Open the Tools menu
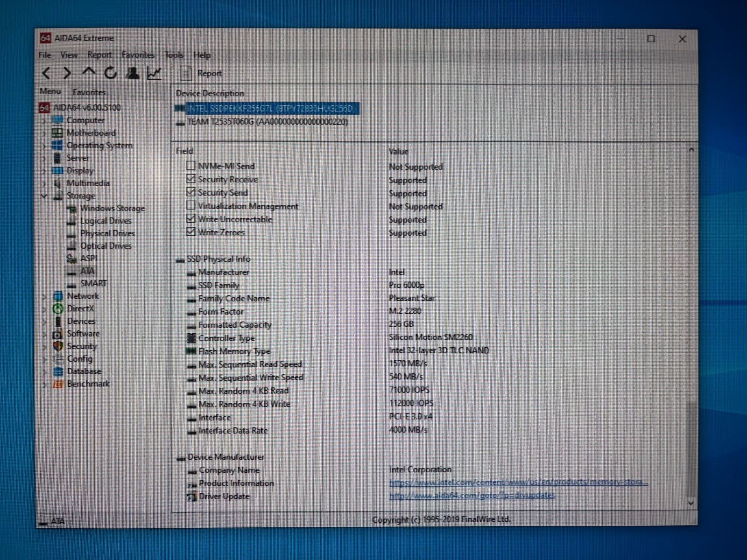The height and width of the screenshot is (560, 747). pos(174,55)
